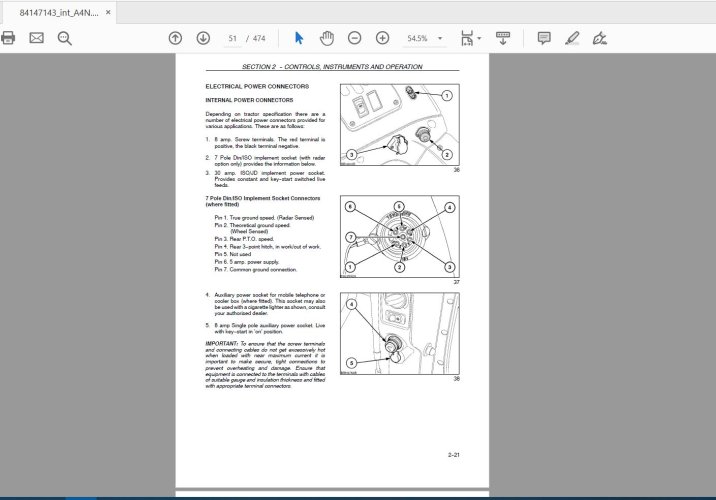Click the total pages '474' text
This screenshot has height=500, width=716.
[259, 38]
